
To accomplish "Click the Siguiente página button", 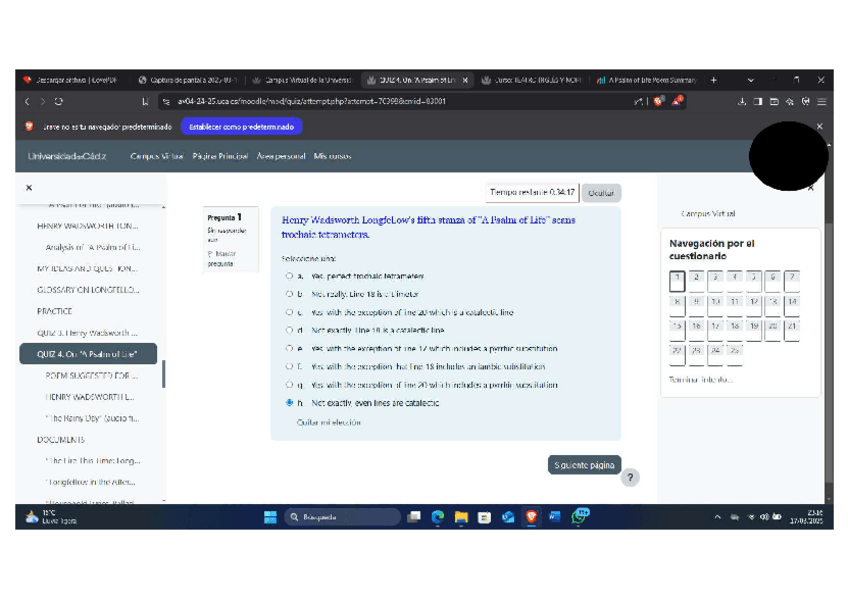I will pos(585,464).
